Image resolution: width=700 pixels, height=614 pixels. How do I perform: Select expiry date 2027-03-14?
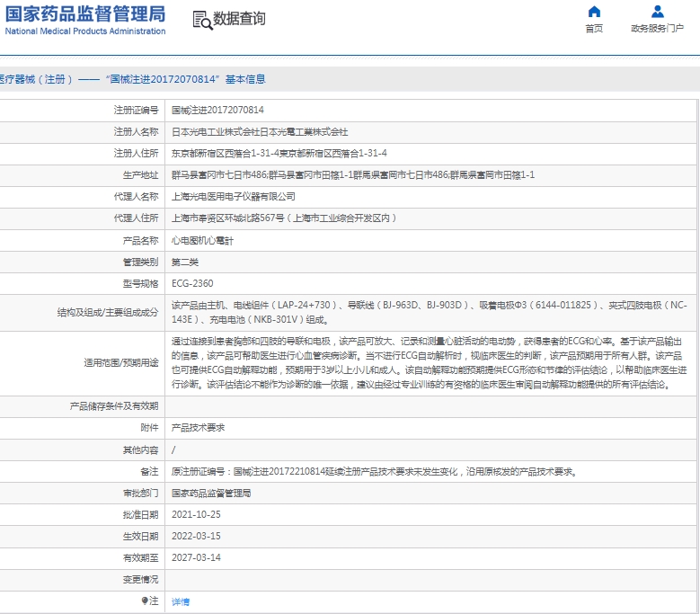(x=196, y=557)
